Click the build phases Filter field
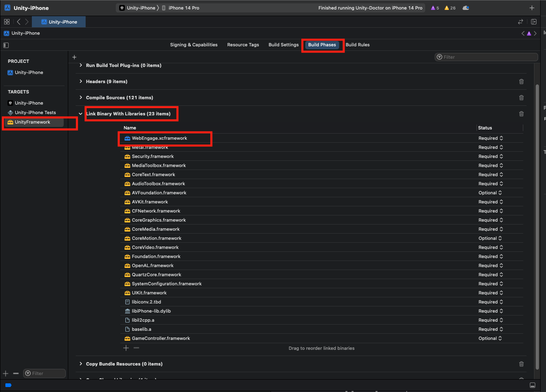 488,57
